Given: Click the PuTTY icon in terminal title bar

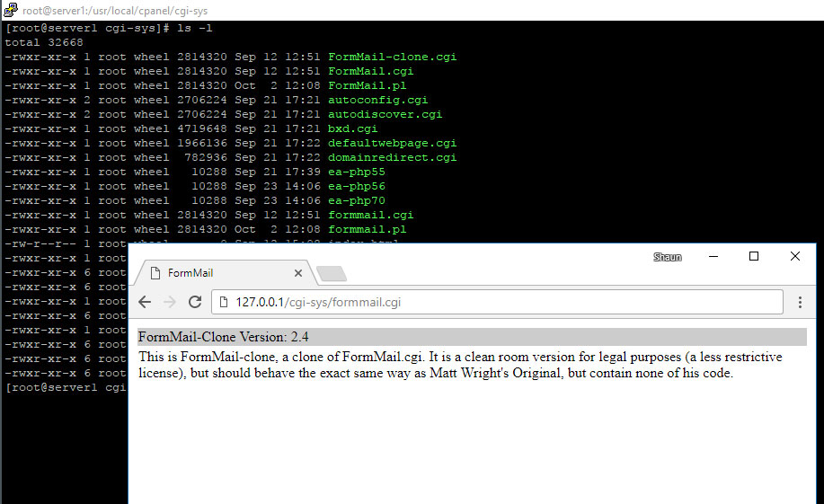Looking at the screenshot, I should [x=10, y=10].
